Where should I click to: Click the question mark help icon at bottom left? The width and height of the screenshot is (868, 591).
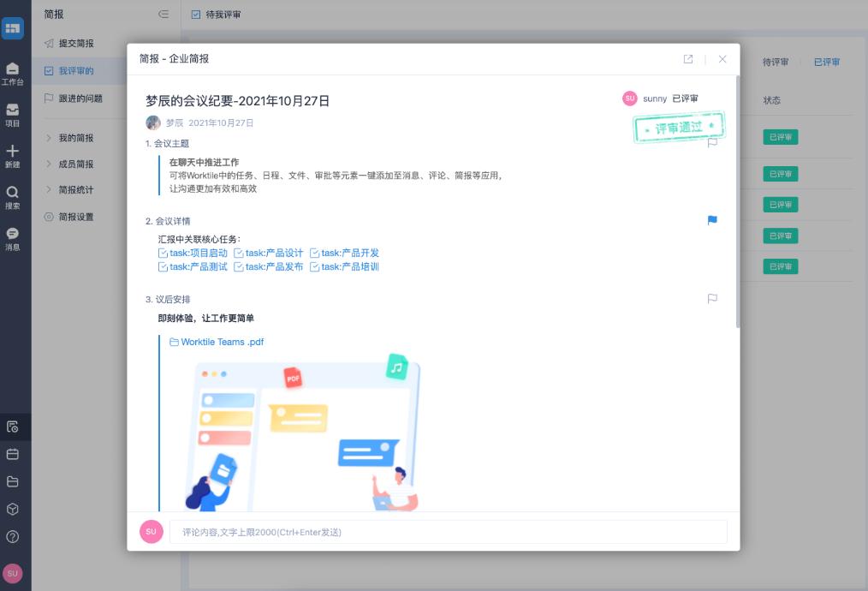(12, 537)
